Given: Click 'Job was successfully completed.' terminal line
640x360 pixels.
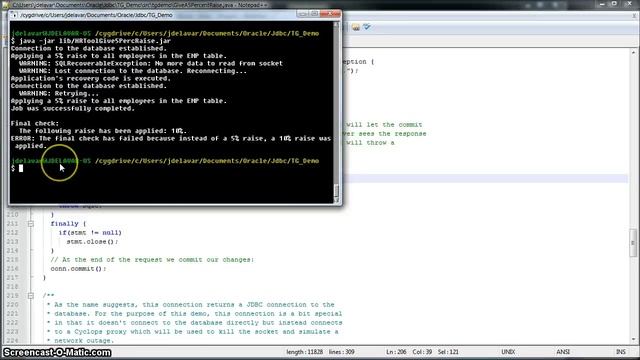Looking at the screenshot, I should tap(73, 109).
